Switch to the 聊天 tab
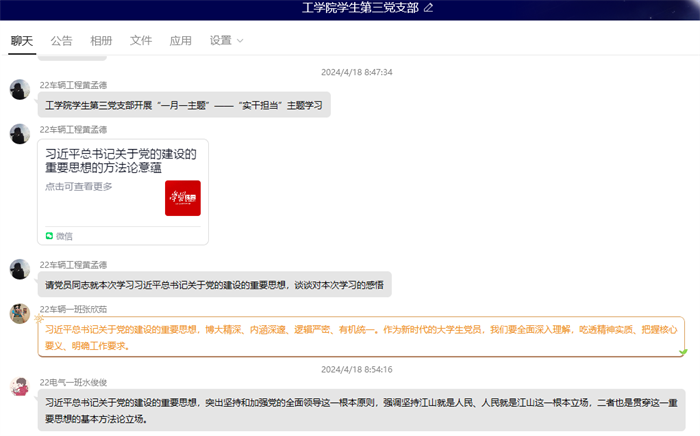 point(22,41)
